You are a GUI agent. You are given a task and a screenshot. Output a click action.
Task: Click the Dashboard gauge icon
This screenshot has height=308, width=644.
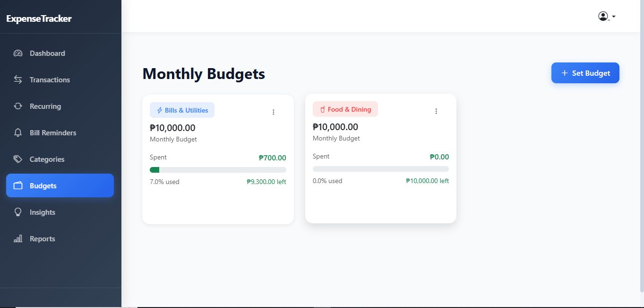[18, 53]
